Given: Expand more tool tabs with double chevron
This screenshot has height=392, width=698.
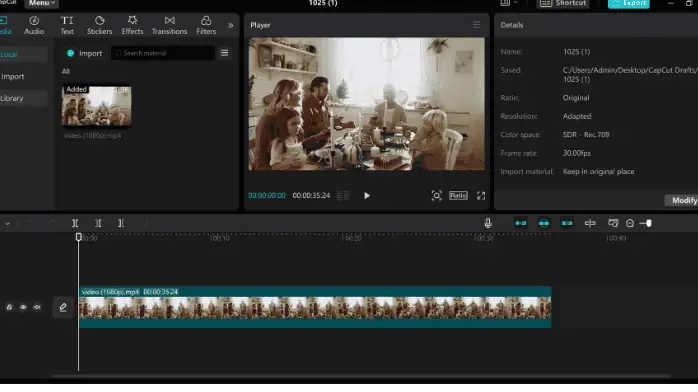Looking at the screenshot, I should (x=231, y=25).
